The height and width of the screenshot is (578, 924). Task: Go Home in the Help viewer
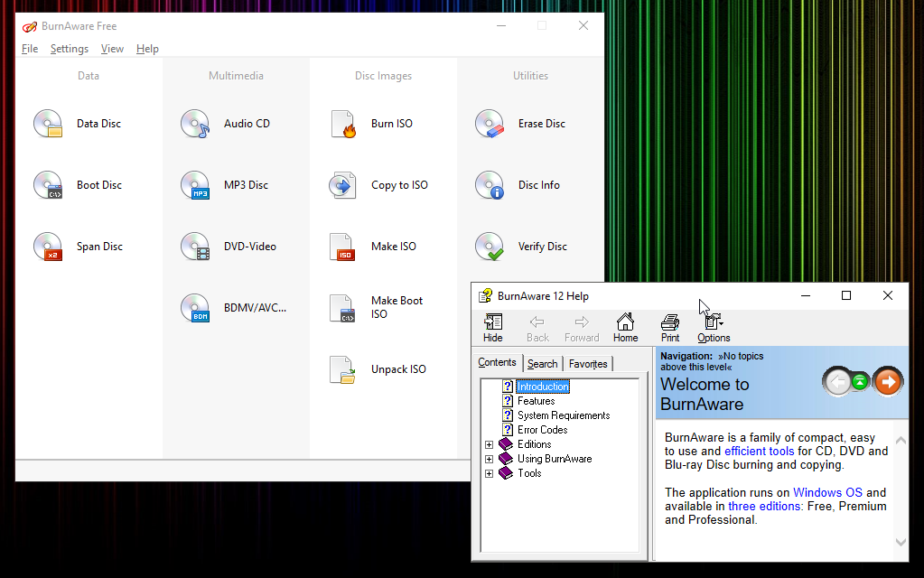(625, 328)
